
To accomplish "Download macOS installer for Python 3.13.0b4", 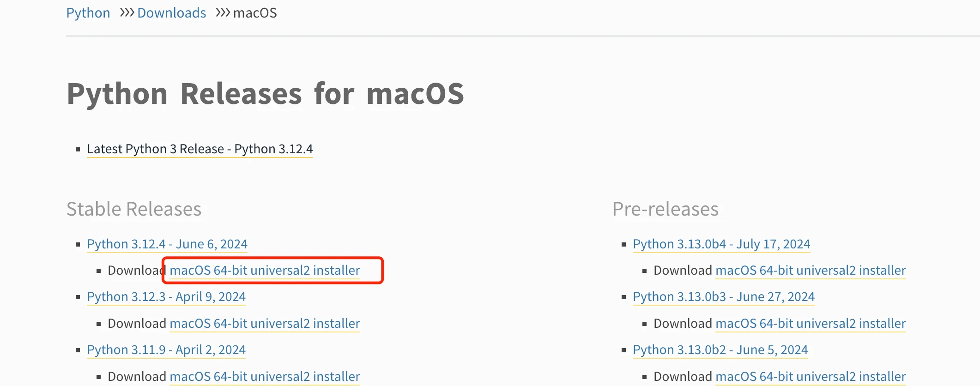I will coord(810,270).
